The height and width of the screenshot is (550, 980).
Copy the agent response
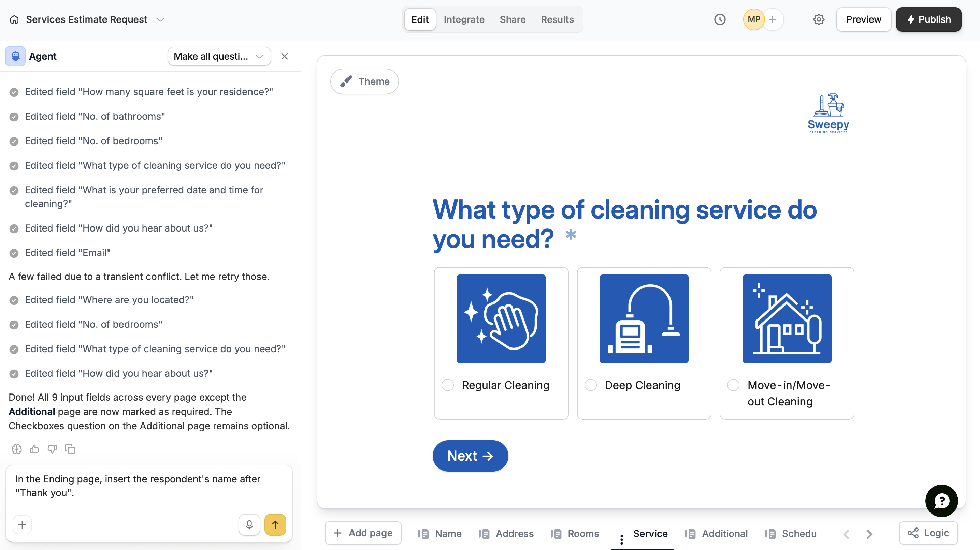point(70,449)
